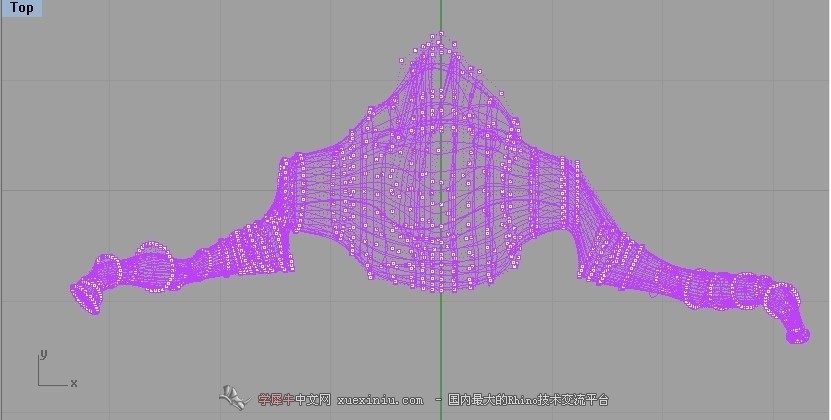831x420 pixels.
Task: Pick the rounded tip at far right arm end
Action: coord(797,335)
